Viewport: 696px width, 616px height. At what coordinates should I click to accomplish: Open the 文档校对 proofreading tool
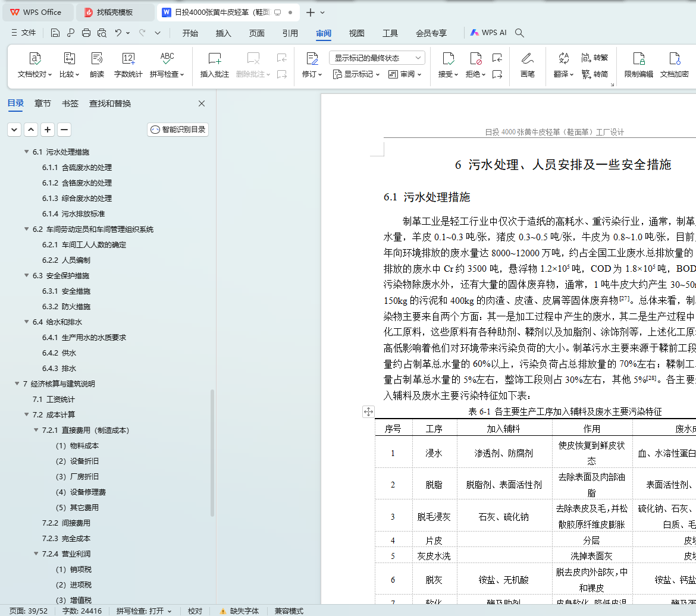[x=35, y=65]
